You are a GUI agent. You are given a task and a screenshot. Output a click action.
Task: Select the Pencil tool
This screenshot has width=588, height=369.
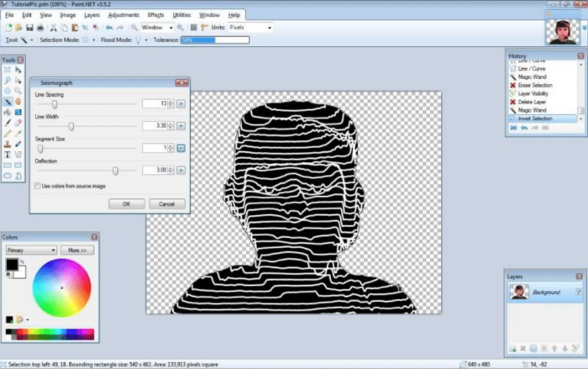[x=7, y=134]
